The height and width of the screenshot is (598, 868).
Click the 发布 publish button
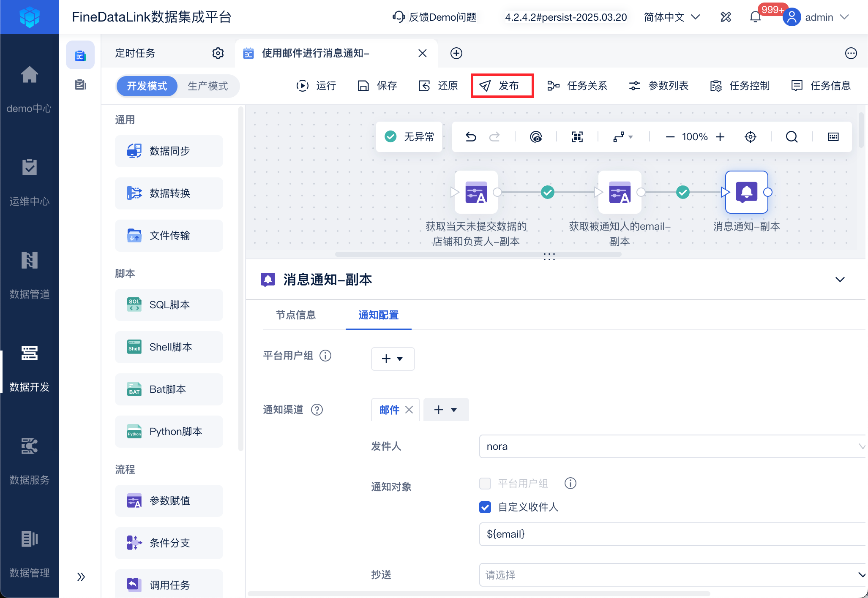click(502, 86)
